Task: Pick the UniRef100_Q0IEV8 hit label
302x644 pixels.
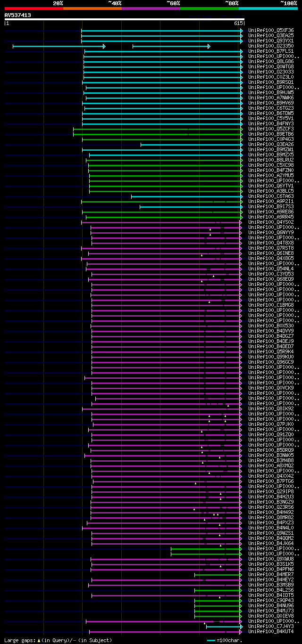Action: click(271, 616)
